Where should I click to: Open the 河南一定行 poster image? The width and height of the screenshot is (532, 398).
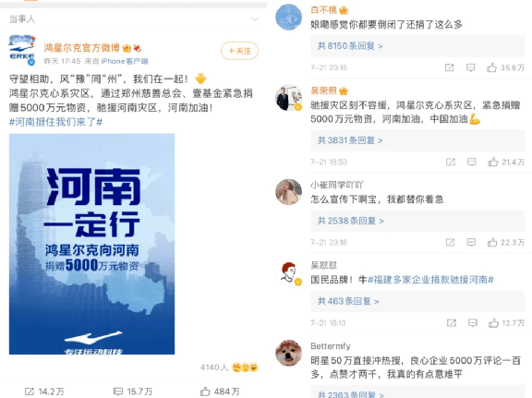pos(92,244)
